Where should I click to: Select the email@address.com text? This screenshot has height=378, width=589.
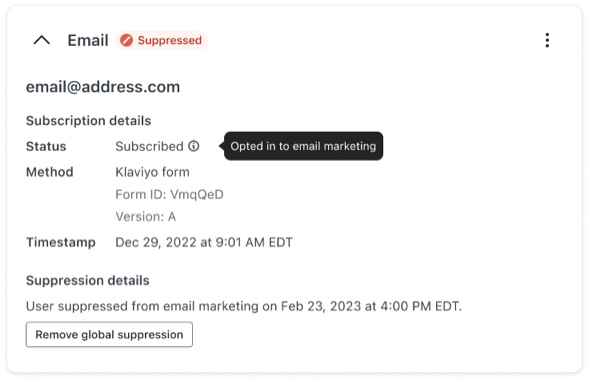click(103, 87)
